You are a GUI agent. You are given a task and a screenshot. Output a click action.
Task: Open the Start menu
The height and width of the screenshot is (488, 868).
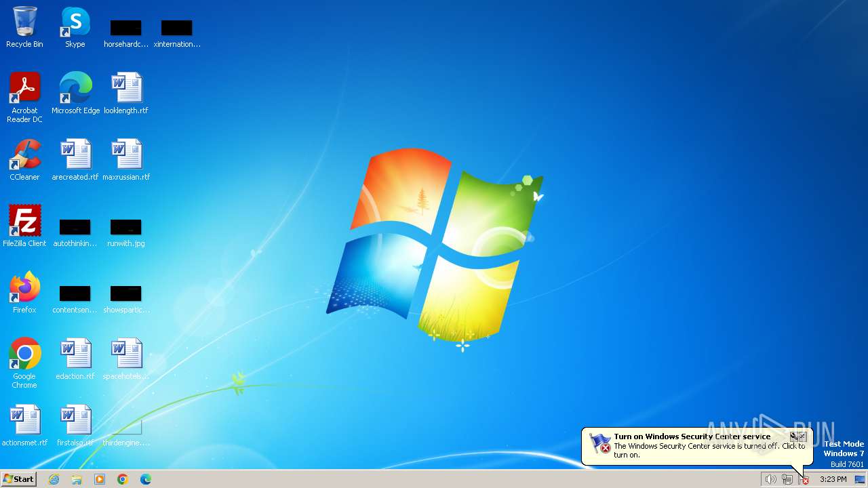[x=19, y=479]
